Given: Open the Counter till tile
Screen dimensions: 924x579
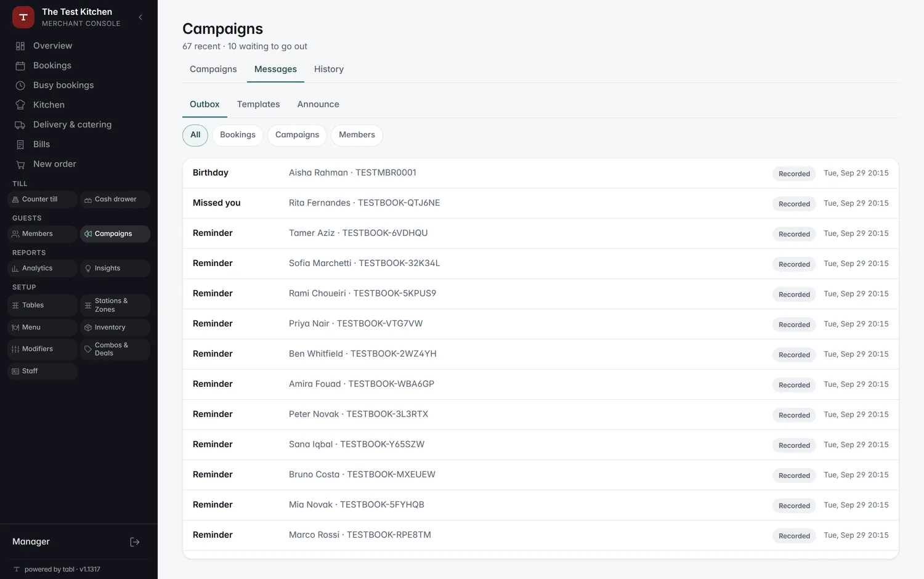Looking at the screenshot, I should coord(43,200).
